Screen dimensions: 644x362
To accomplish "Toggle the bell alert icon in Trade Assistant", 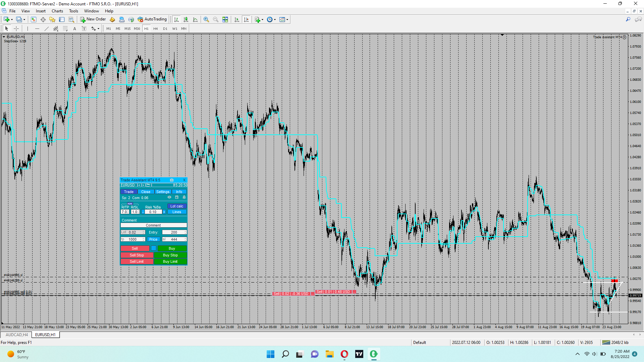I will (x=184, y=197).
